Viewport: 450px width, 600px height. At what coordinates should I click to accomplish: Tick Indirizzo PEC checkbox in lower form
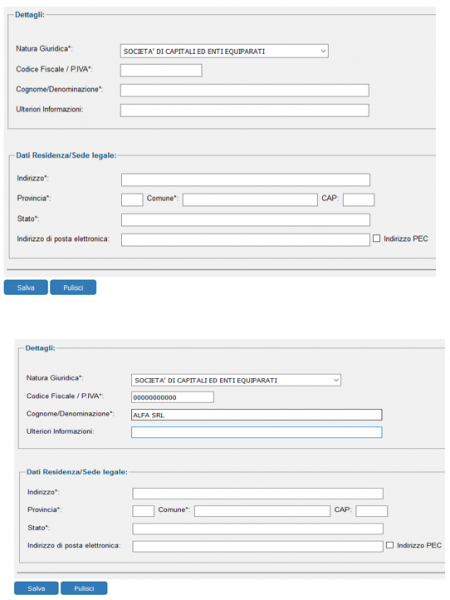[x=390, y=545]
